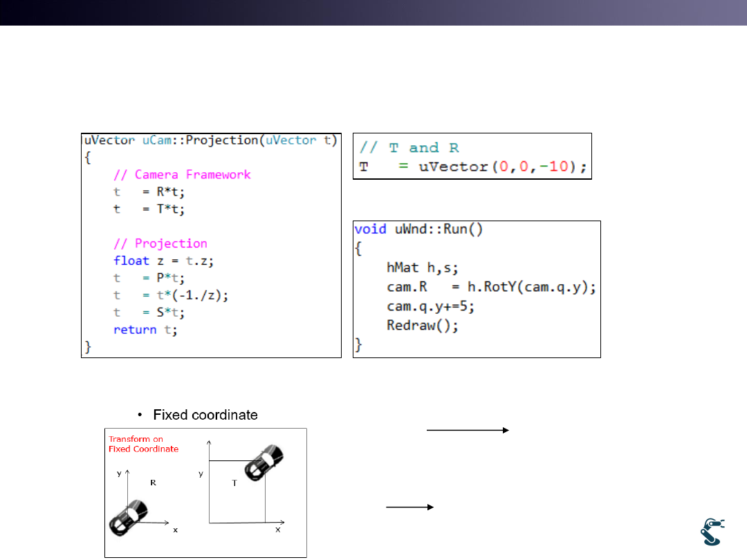Click the 'void uWnd::Run()' function header

pyautogui.click(x=418, y=229)
